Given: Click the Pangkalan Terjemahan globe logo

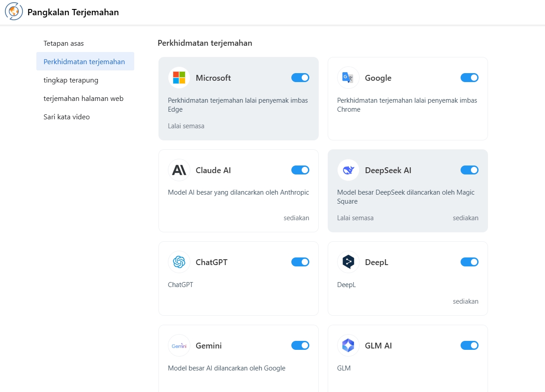Looking at the screenshot, I should point(14,12).
